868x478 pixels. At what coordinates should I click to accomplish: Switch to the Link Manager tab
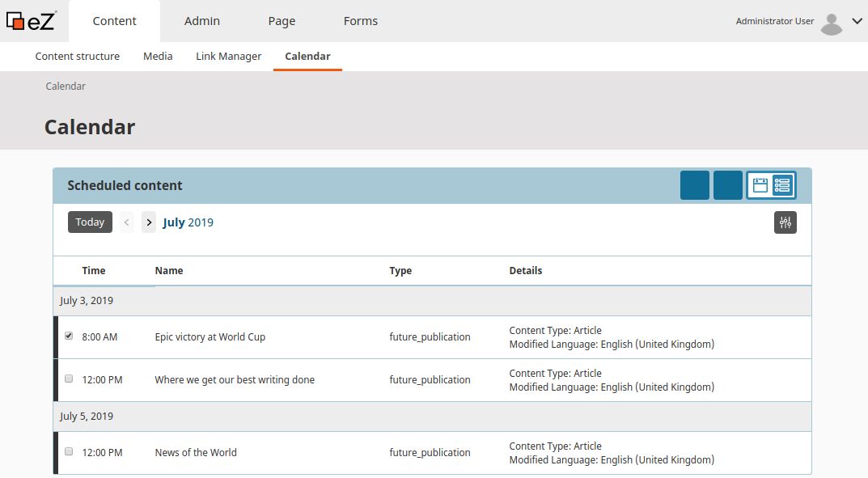(x=229, y=57)
